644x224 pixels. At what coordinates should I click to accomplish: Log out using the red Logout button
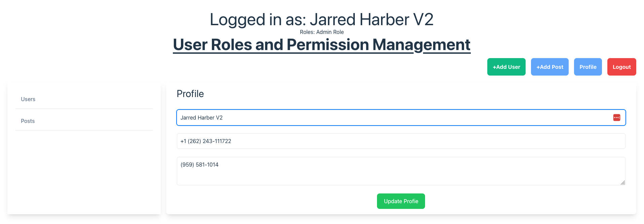click(x=621, y=67)
